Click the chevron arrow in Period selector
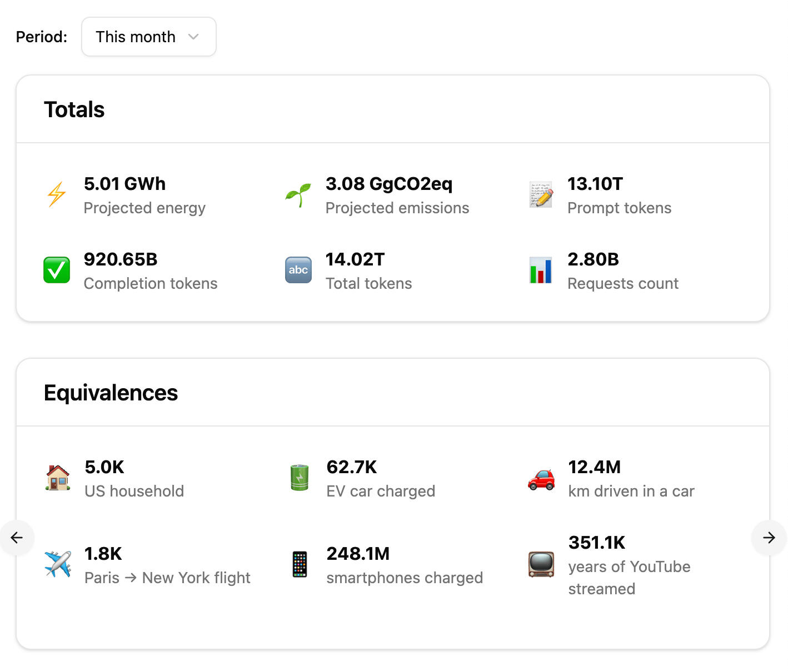The width and height of the screenshot is (788, 672). coord(193,37)
